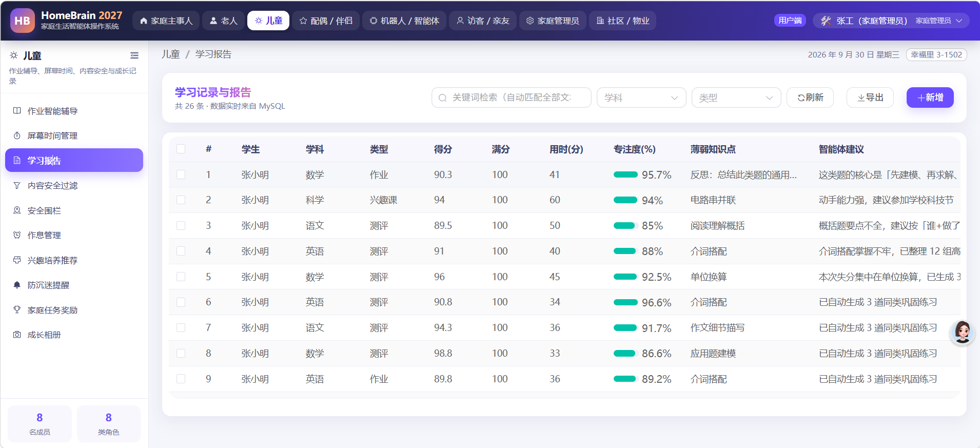Click the 学习报告 document icon in sidebar
Screen dimensions: 980x448
pos(17,161)
